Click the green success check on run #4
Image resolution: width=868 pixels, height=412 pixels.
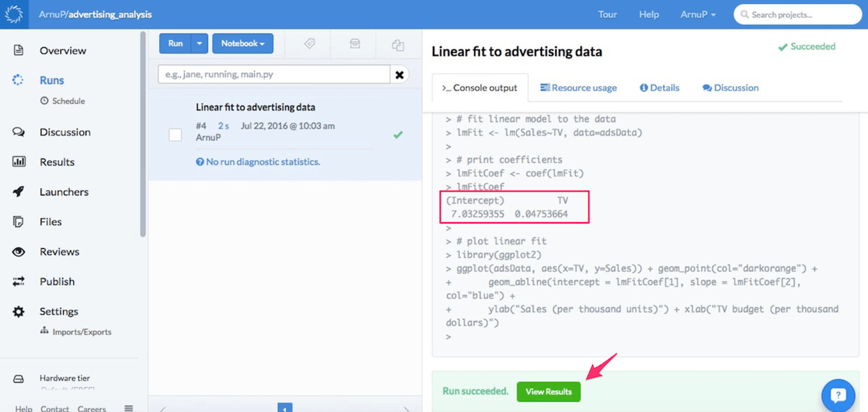398,135
